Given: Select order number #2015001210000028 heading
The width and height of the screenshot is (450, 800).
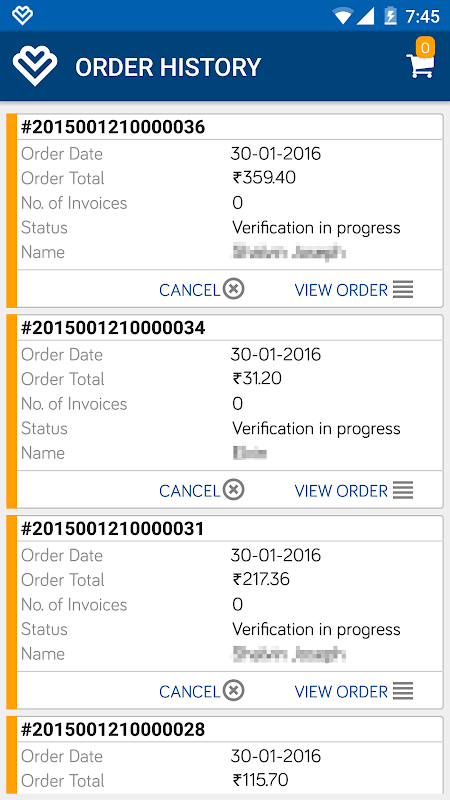Looking at the screenshot, I should click(x=113, y=730).
